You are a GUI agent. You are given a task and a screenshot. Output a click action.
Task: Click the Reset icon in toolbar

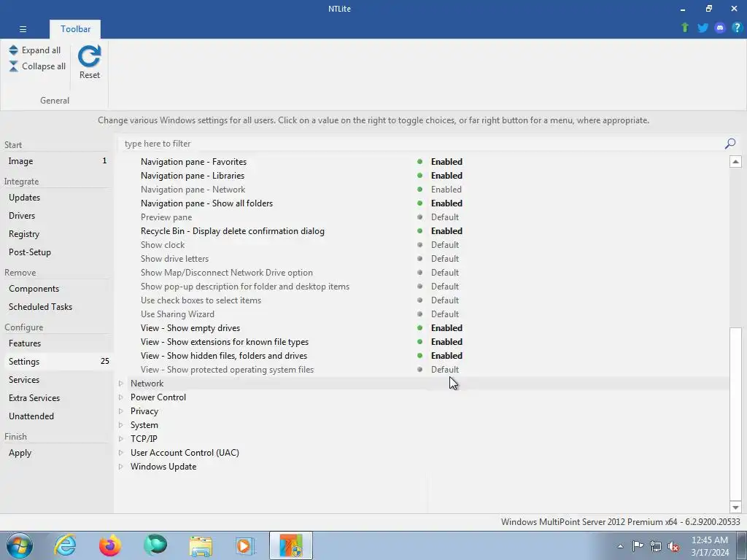click(90, 56)
